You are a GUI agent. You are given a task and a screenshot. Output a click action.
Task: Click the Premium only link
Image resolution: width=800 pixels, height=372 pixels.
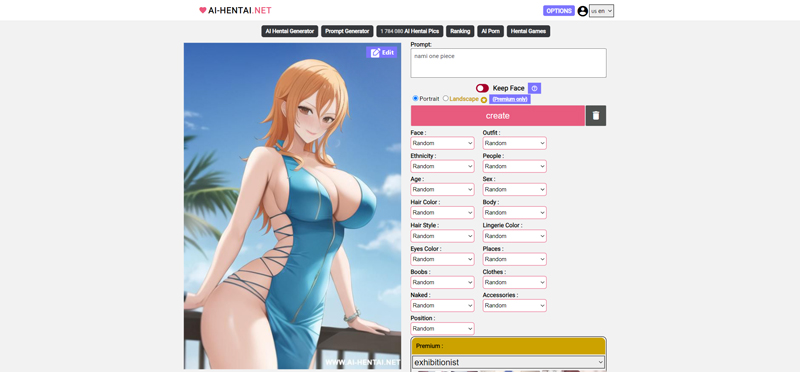[510, 99]
